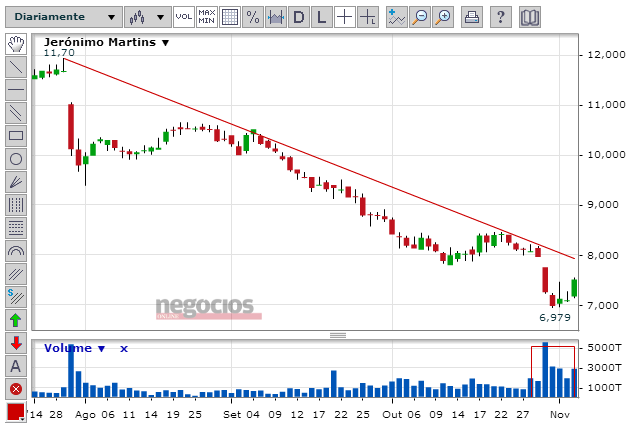Open the candlestick chart type dropdown
The image size is (635, 428).
click(147, 17)
